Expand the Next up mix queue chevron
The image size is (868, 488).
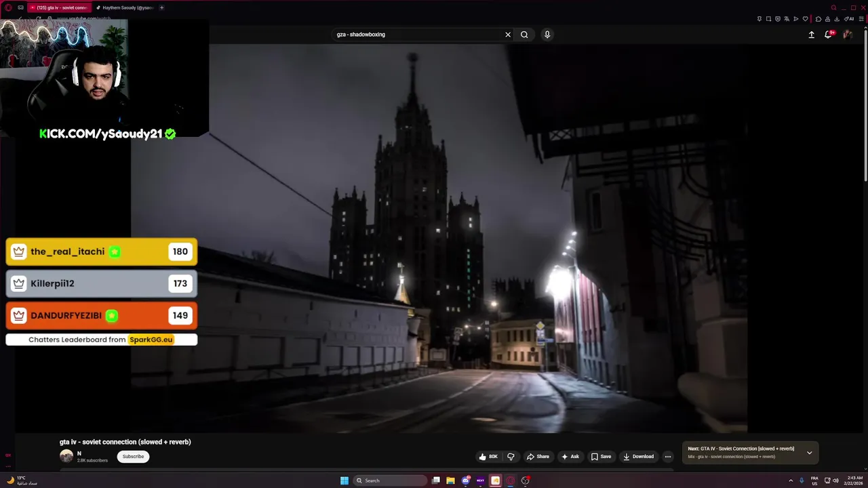809,453
